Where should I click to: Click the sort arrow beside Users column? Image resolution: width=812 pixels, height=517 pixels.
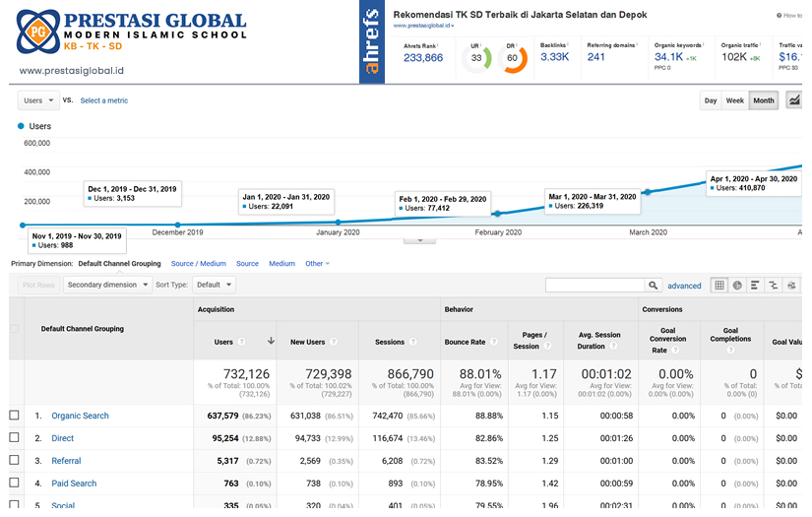point(271,341)
